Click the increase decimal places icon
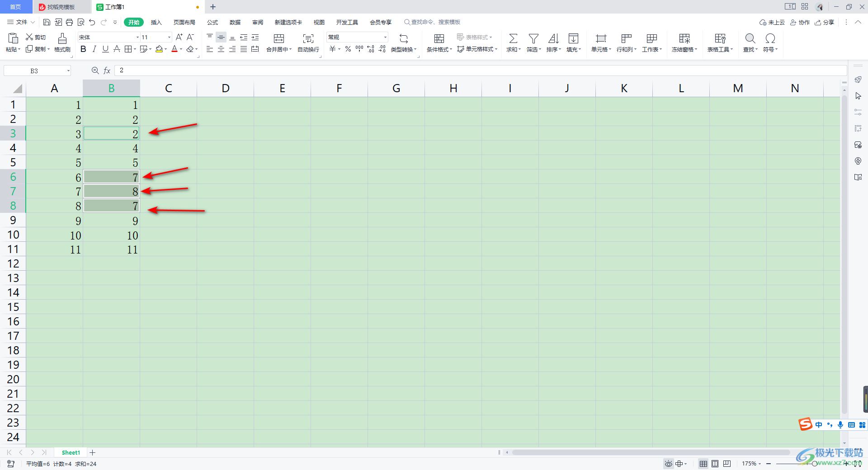This screenshot has height=470, width=868. coord(371,49)
